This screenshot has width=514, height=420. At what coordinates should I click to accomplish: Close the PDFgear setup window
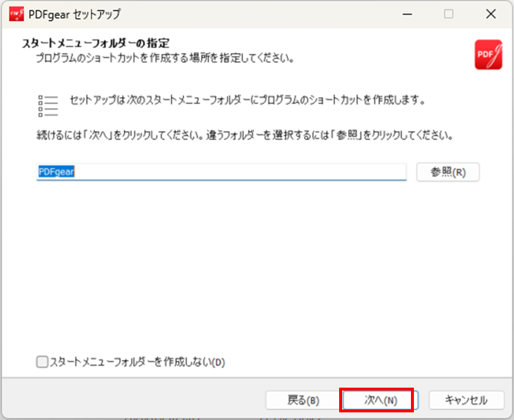(490, 14)
